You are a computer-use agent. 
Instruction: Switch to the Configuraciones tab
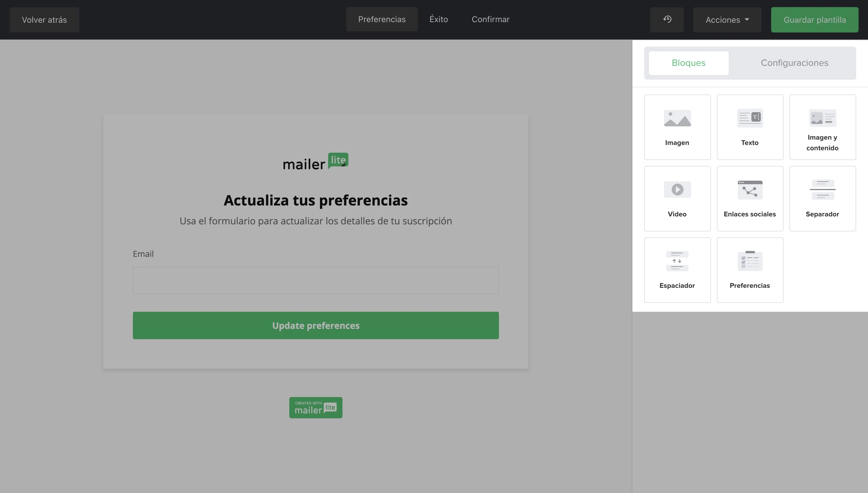click(794, 63)
